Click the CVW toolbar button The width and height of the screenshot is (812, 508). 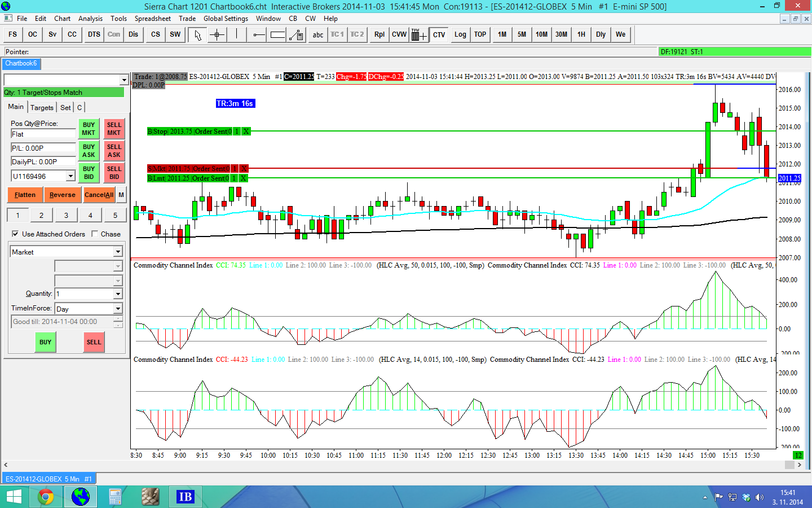click(x=399, y=34)
